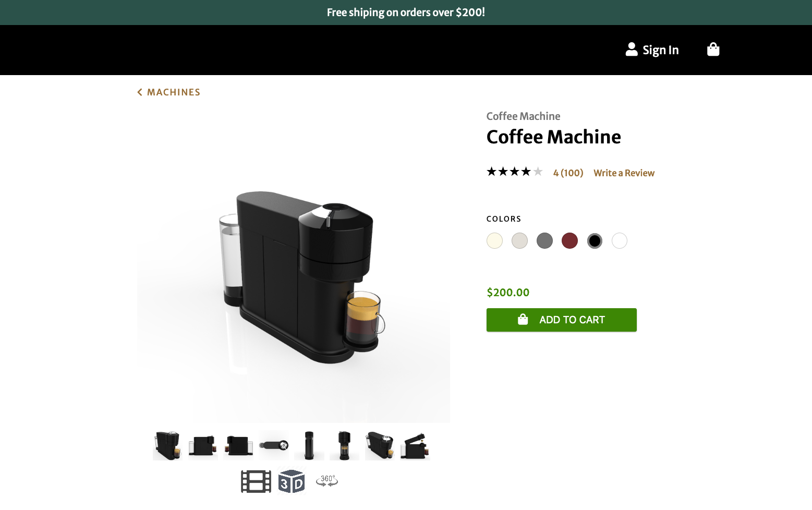The image size is (812, 510).
Task: Click the fifth rating star
Action: 538,172
